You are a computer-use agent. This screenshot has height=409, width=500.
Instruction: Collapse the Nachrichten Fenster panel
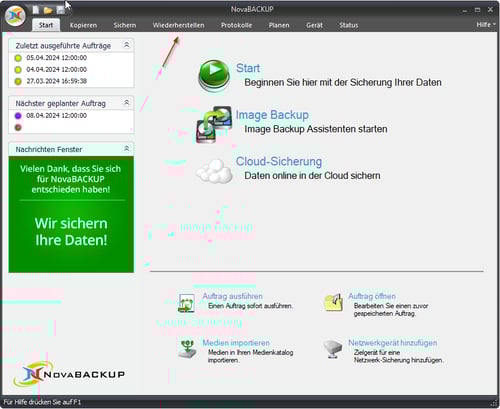(127, 148)
